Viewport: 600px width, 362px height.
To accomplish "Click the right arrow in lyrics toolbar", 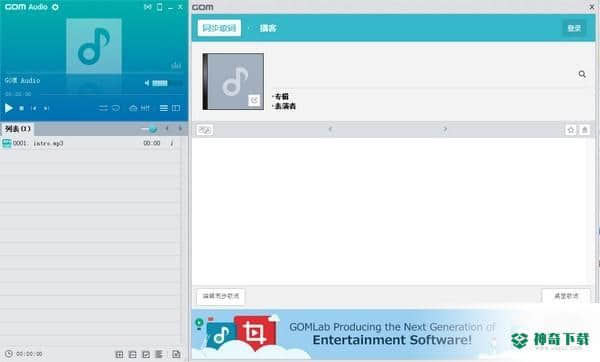I will click(x=445, y=129).
